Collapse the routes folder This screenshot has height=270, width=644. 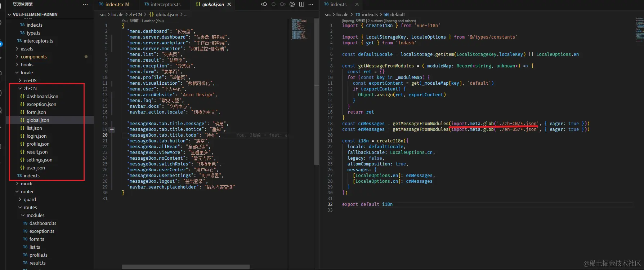20,207
